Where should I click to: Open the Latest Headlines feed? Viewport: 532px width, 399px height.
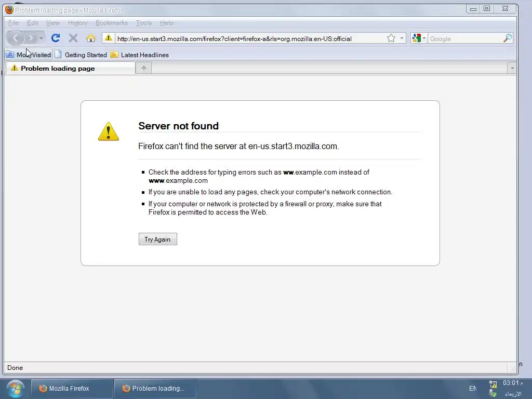pos(139,55)
